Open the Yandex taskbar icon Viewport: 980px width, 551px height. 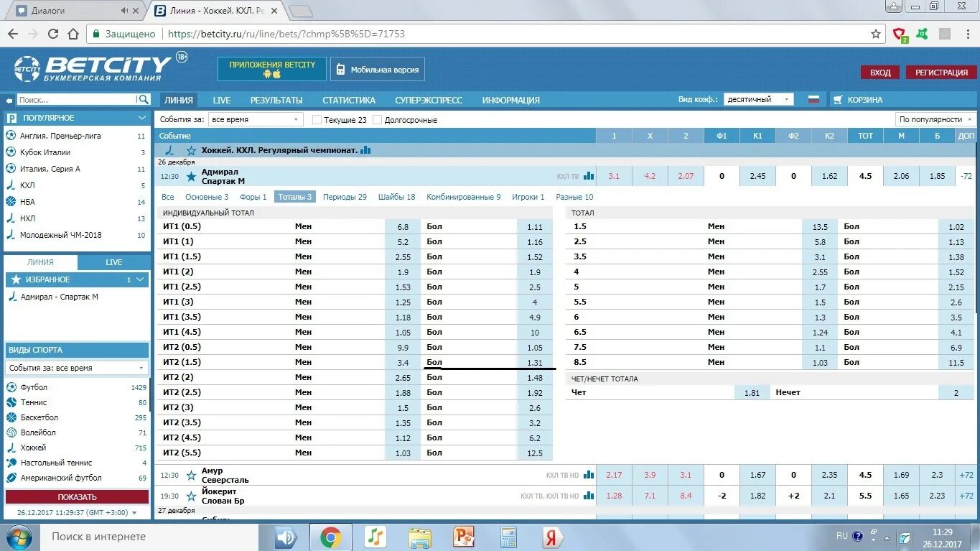(551, 537)
